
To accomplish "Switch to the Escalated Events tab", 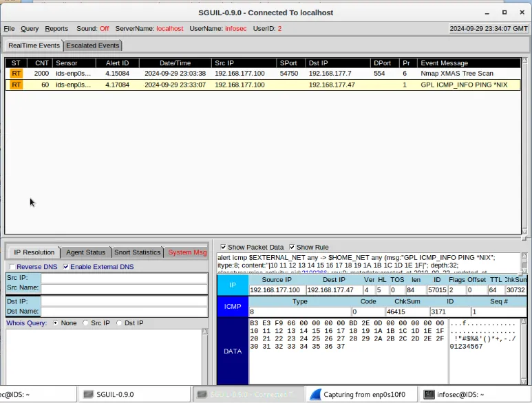I will click(93, 45).
